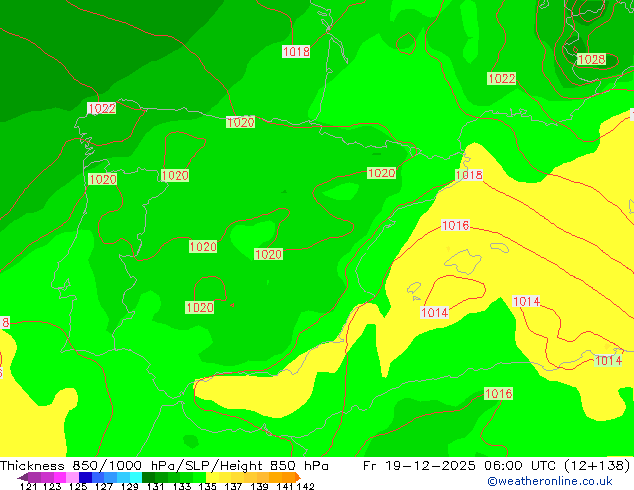The image size is (634, 490).
Task: Click the 1016 label inside the yellow area
Action: tap(456, 225)
